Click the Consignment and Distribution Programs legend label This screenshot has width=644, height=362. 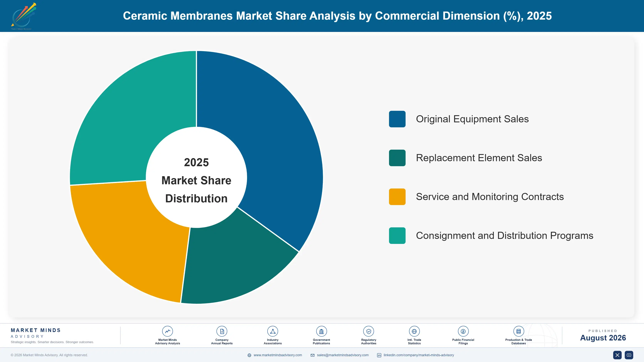click(505, 236)
